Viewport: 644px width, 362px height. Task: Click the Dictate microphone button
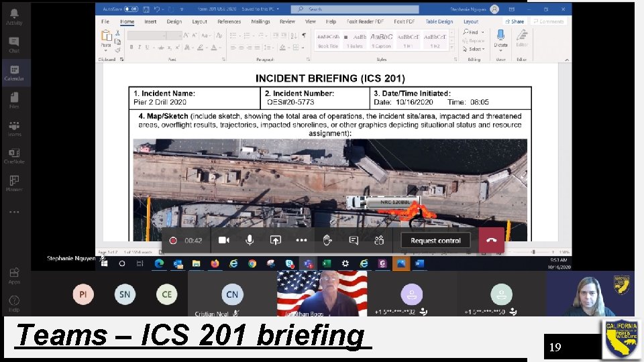pyautogui.click(x=500, y=38)
